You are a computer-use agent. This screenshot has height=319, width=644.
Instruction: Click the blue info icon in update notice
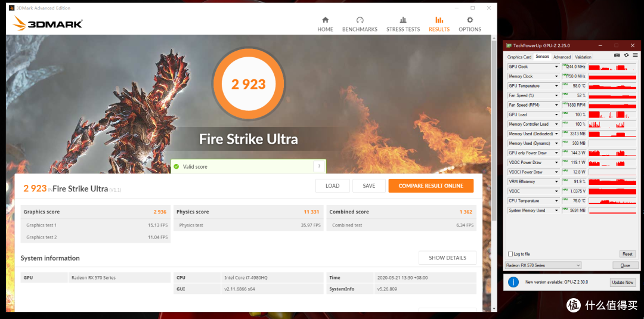[513, 282]
